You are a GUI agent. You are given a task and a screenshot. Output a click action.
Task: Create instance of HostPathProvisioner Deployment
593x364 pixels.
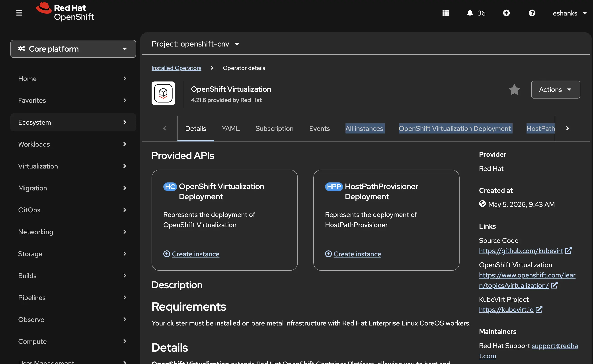[353, 254]
